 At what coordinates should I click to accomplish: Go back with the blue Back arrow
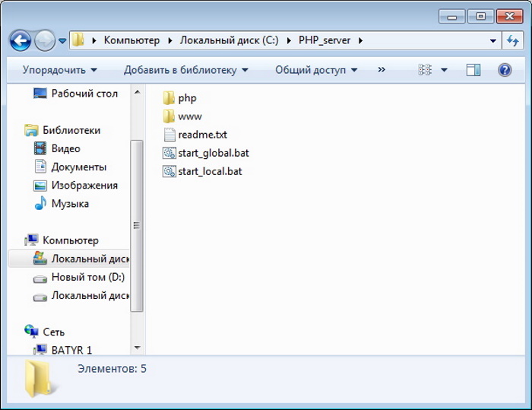coord(21,40)
